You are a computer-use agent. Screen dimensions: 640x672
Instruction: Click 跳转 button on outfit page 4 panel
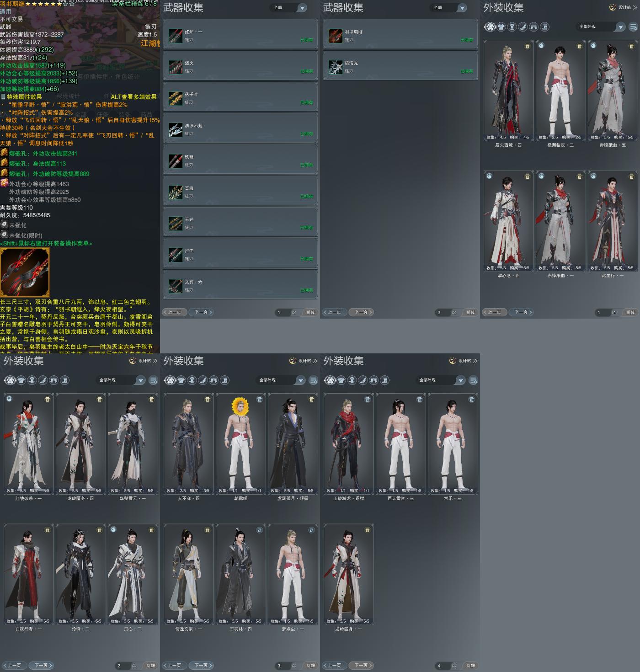tap(470, 666)
